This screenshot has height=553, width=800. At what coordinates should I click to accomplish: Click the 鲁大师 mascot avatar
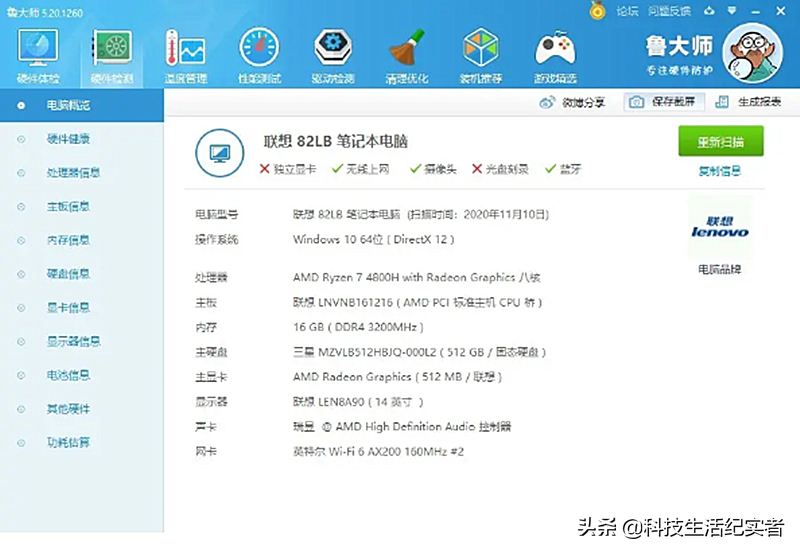[x=754, y=53]
